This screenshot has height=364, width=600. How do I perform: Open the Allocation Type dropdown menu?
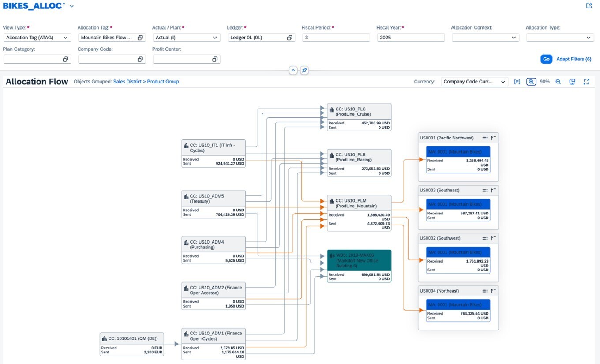click(589, 38)
